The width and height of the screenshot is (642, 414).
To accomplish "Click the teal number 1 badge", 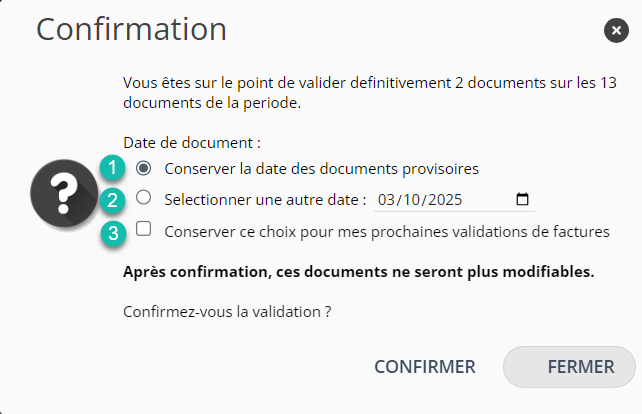I will point(114,167).
